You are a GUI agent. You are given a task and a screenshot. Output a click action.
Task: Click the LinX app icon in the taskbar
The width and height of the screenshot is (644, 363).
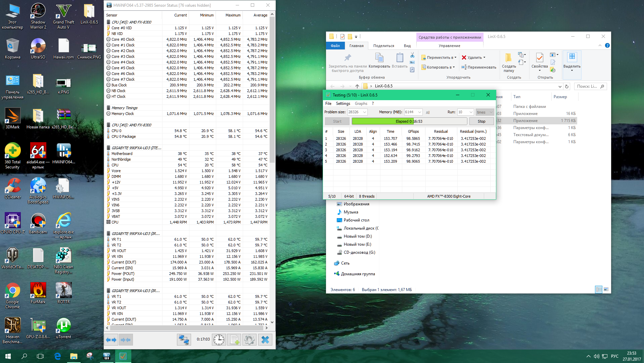(x=123, y=356)
